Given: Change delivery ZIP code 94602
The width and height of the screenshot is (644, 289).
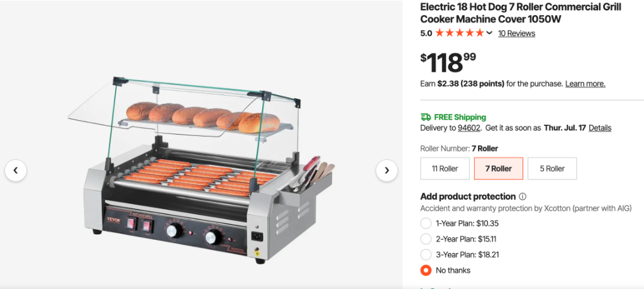Looking at the screenshot, I should pos(469,128).
